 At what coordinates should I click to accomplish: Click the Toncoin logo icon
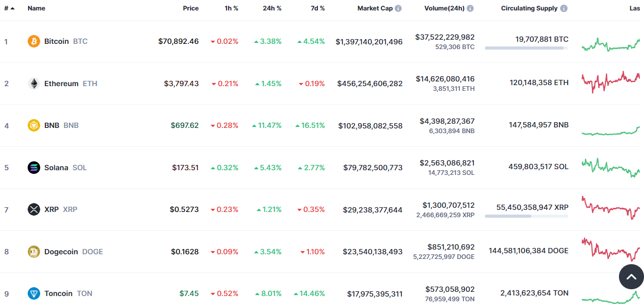click(x=34, y=293)
